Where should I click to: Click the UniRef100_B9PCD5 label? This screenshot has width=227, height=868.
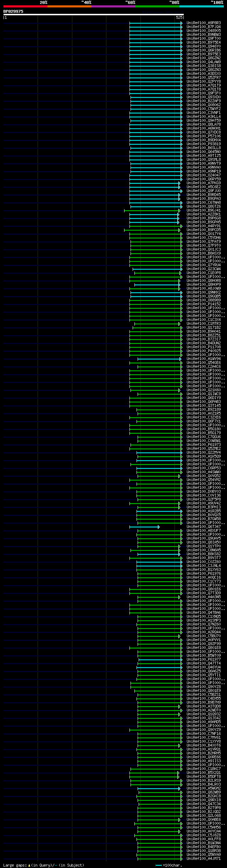204,230
